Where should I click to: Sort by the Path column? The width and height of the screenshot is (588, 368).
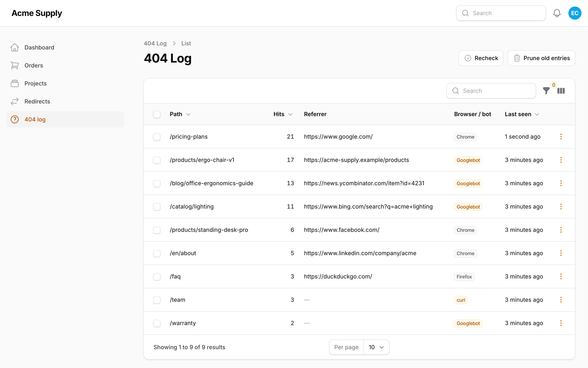click(180, 114)
